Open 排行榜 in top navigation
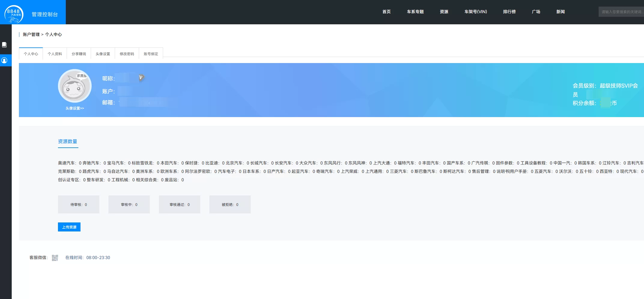The height and width of the screenshot is (299, 644). [509, 12]
